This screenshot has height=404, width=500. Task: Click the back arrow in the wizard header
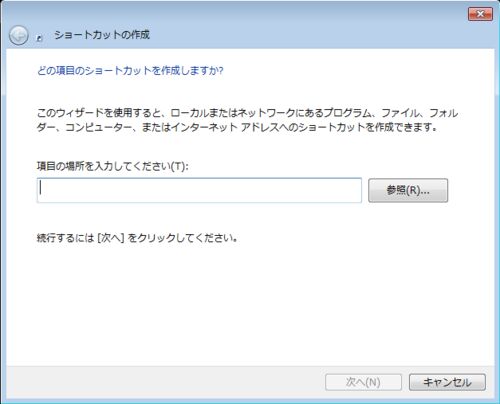(18, 35)
